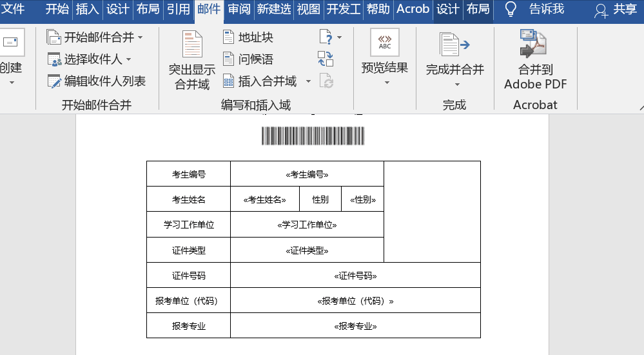644x355 pixels.
Task: Expand the Rules dropdown arrow
Action: tap(340, 37)
